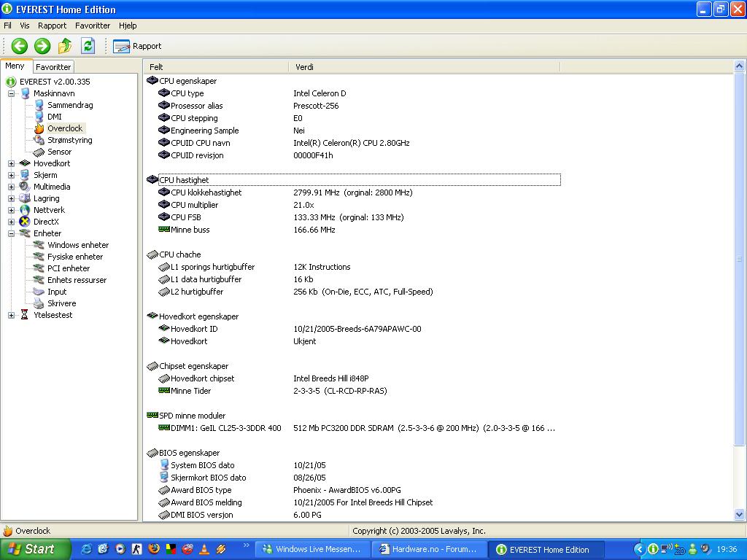Open Windows Live Messenger taskbar button

pos(312,550)
